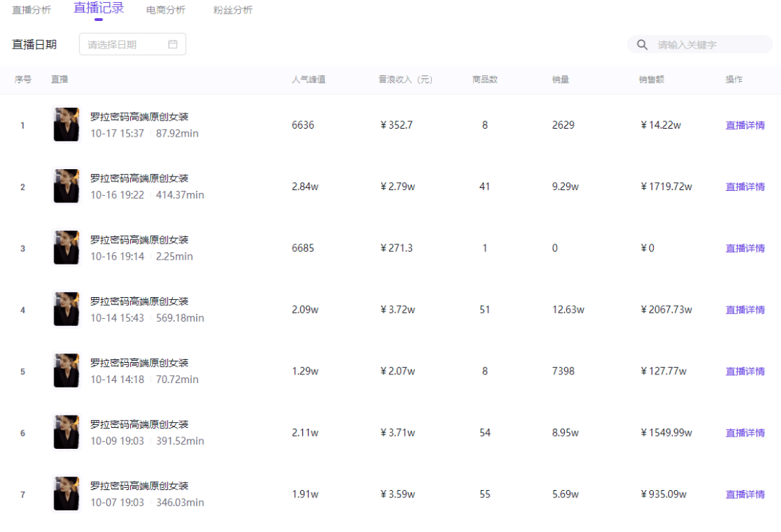
Task: Open 直播详情 for the 10-14 15:43 stream
Action: [x=745, y=309]
